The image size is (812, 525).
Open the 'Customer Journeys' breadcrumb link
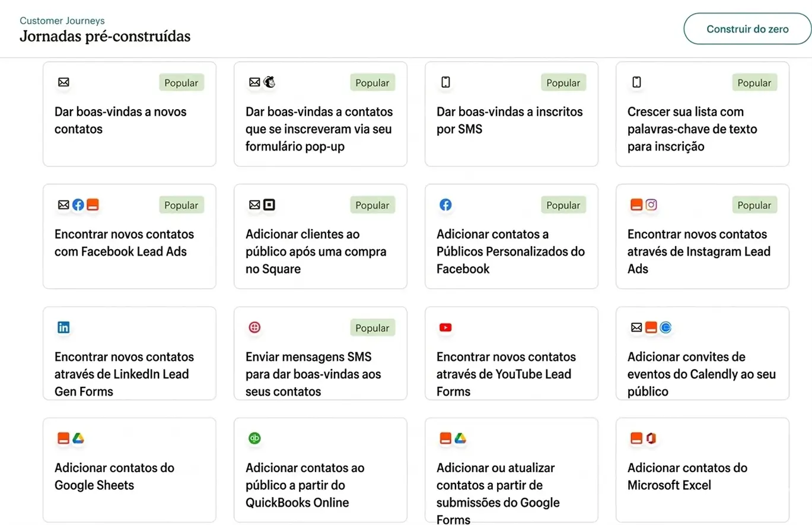[x=62, y=20]
